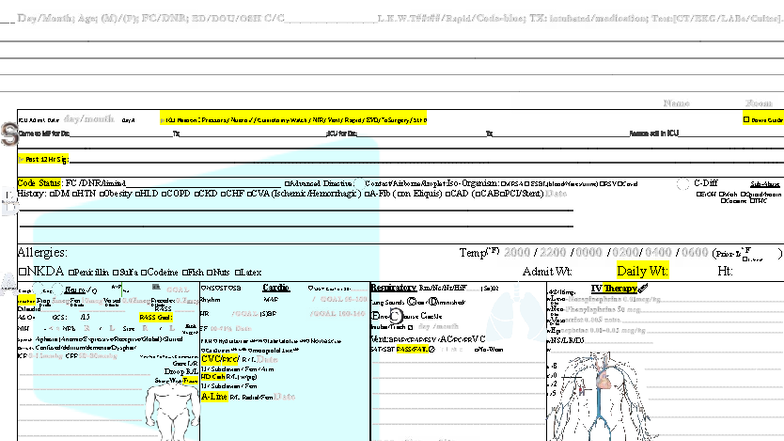Check the A-Fib history box

click(367, 194)
